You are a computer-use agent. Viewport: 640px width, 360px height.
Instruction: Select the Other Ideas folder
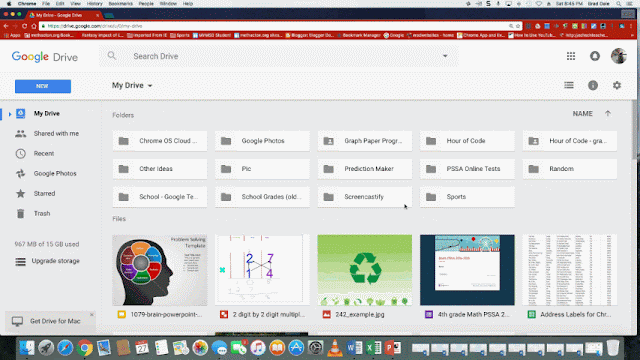click(160, 169)
